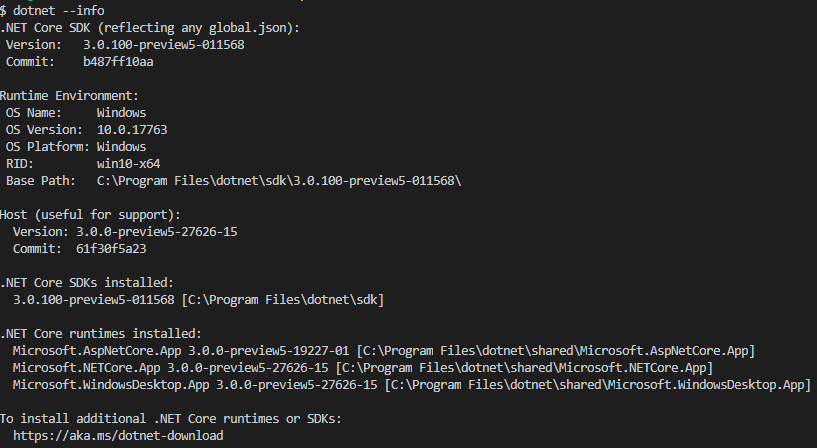The image size is (817, 448).
Task: Click the 'To install additional .NET Core runtimes' line
Action: pos(170,419)
